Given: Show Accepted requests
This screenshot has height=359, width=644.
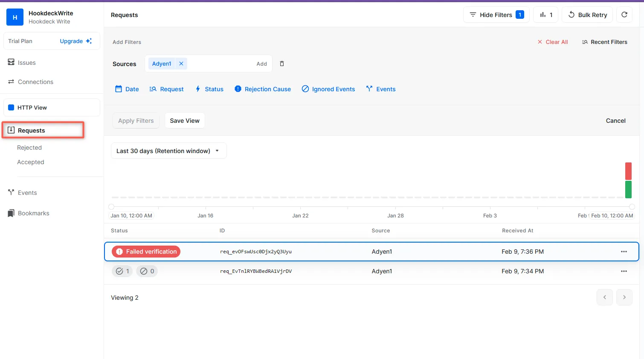Looking at the screenshot, I should tap(31, 162).
